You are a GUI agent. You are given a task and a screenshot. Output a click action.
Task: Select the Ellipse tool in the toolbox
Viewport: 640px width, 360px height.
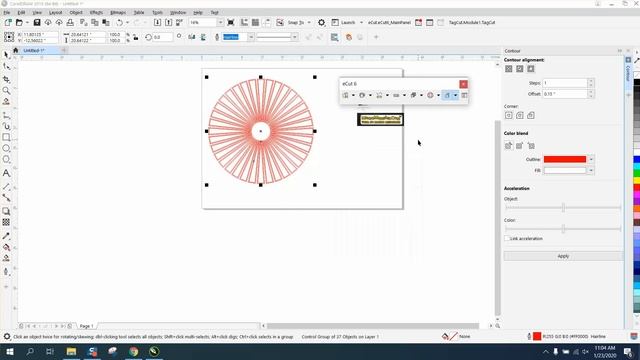(x=6, y=148)
